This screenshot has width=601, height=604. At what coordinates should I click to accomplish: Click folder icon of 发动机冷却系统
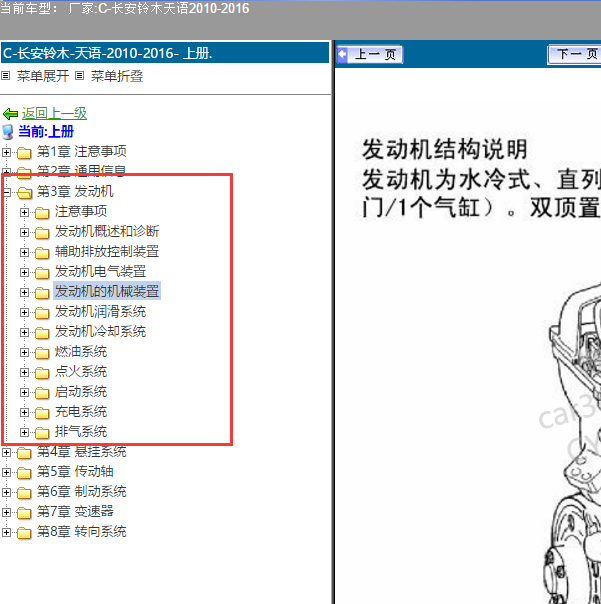42,333
